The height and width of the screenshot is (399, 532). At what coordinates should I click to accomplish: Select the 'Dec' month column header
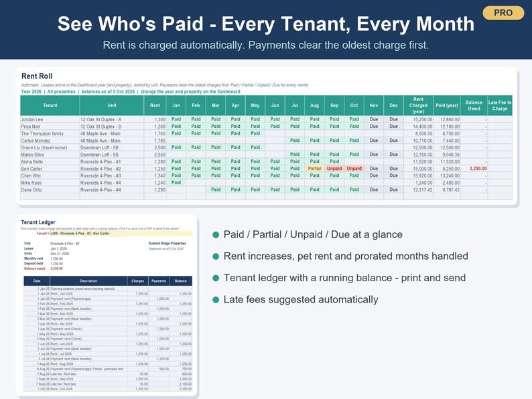[x=393, y=105]
